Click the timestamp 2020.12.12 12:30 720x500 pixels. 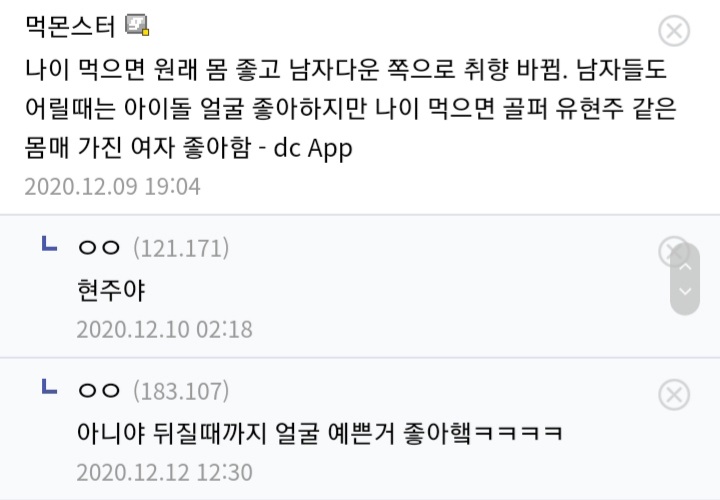coord(164,472)
